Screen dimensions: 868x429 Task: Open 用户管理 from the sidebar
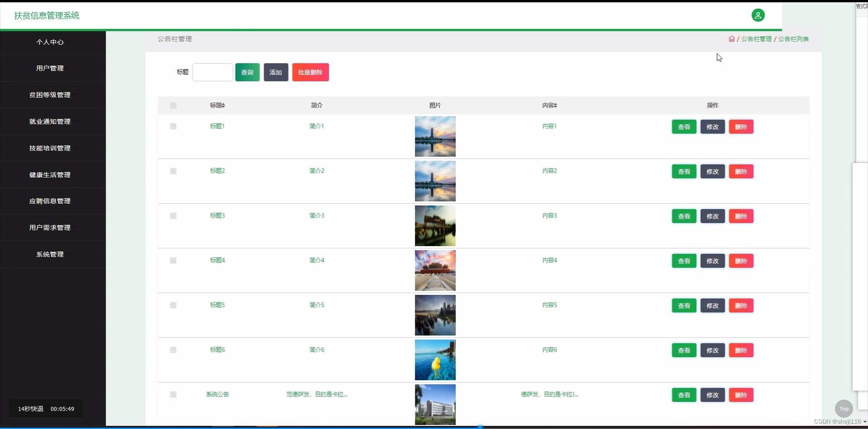[50, 68]
